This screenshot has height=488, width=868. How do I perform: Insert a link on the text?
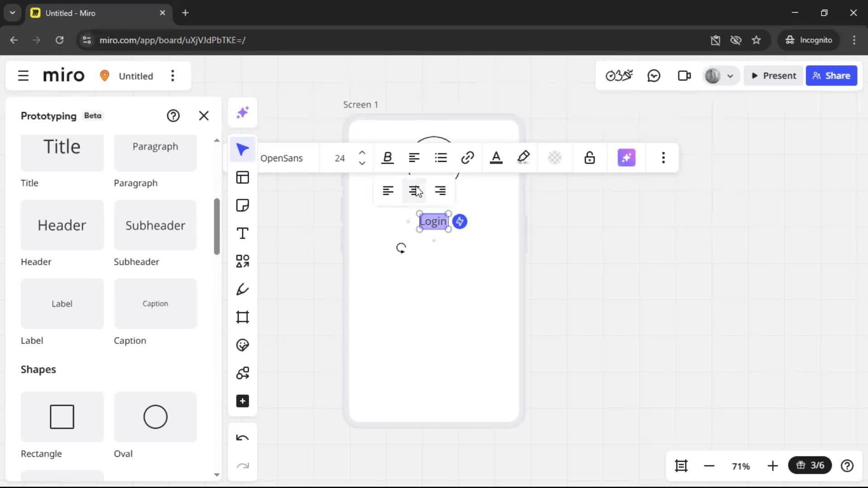click(467, 158)
